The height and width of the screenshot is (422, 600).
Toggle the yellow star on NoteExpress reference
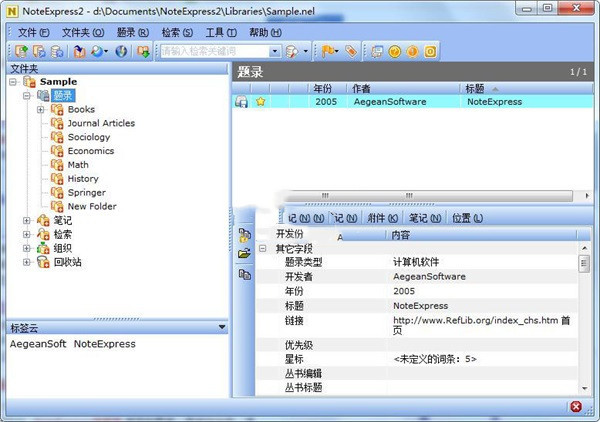(261, 102)
